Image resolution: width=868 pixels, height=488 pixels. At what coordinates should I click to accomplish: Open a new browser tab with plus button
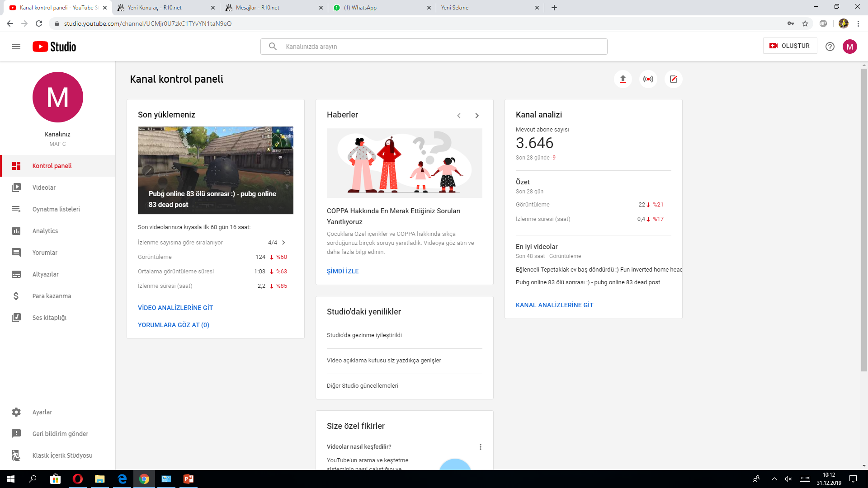[x=554, y=8]
